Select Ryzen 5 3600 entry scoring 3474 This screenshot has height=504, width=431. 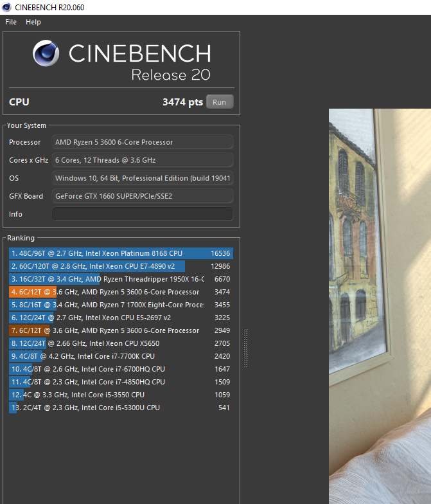click(x=121, y=292)
